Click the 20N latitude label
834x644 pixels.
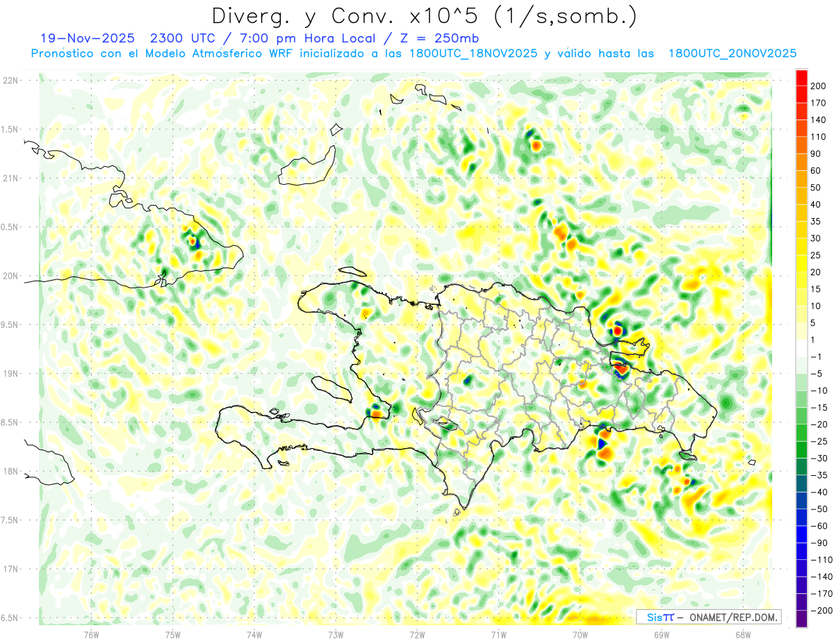pyautogui.click(x=10, y=276)
